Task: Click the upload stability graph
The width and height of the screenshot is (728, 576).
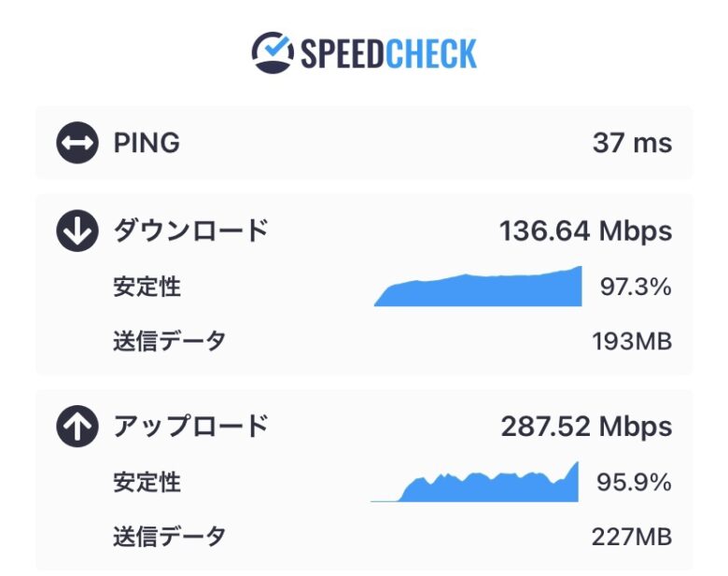Action: (474, 482)
